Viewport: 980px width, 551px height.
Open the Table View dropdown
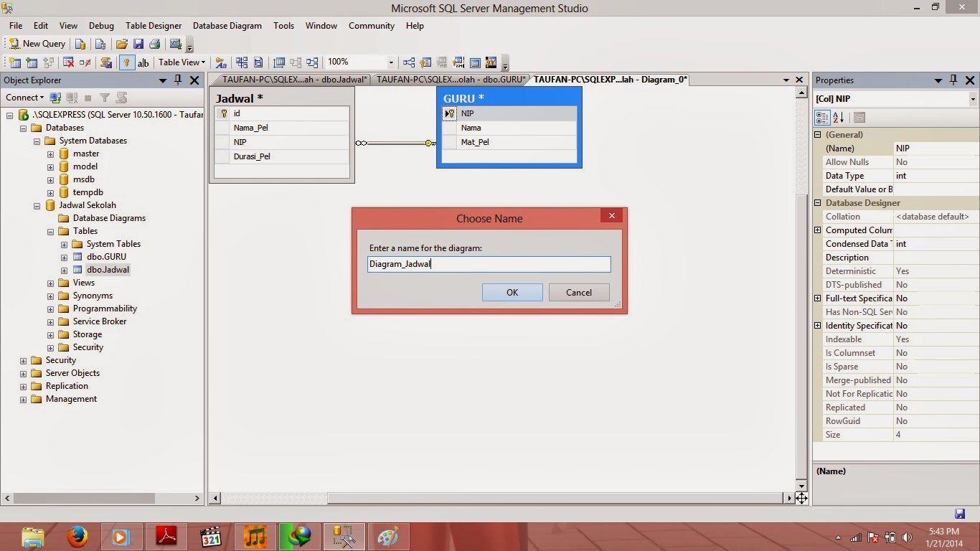point(182,62)
